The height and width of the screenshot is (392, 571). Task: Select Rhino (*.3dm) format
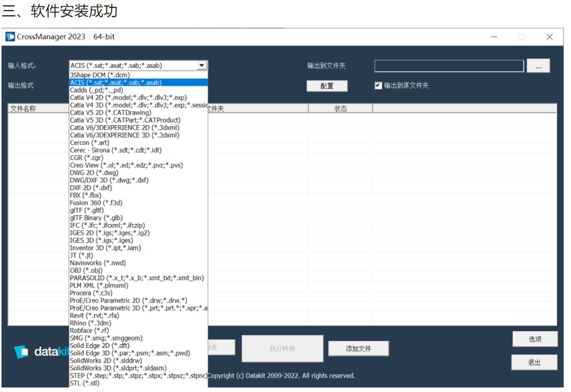click(90, 323)
